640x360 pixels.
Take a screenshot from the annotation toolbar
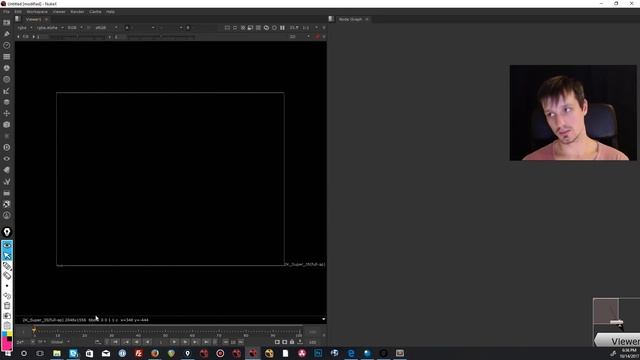pyautogui.click(x=7, y=316)
